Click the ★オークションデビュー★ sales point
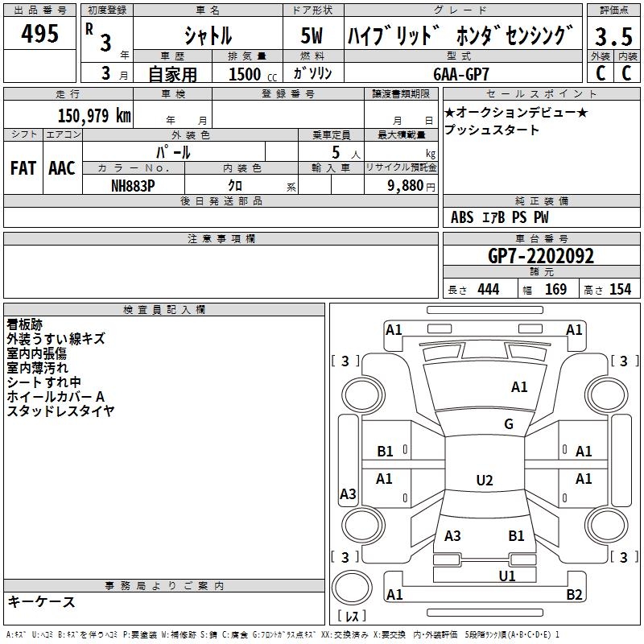The height and width of the screenshot is (644, 644). [x=516, y=112]
